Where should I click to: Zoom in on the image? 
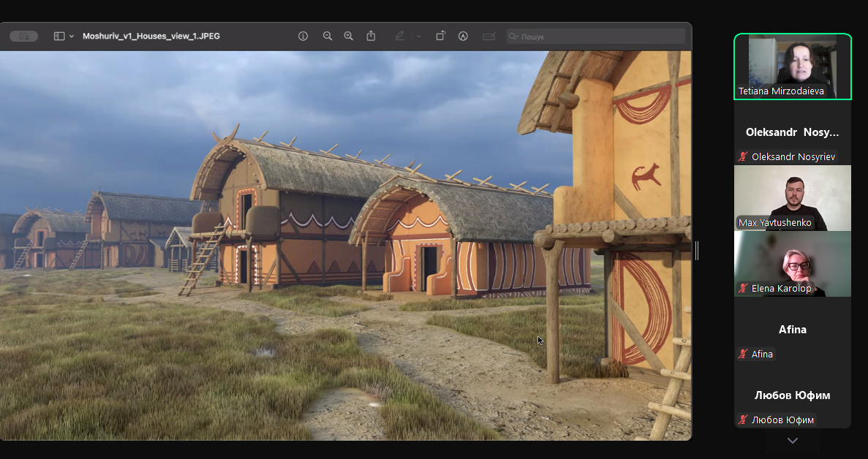point(349,36)
